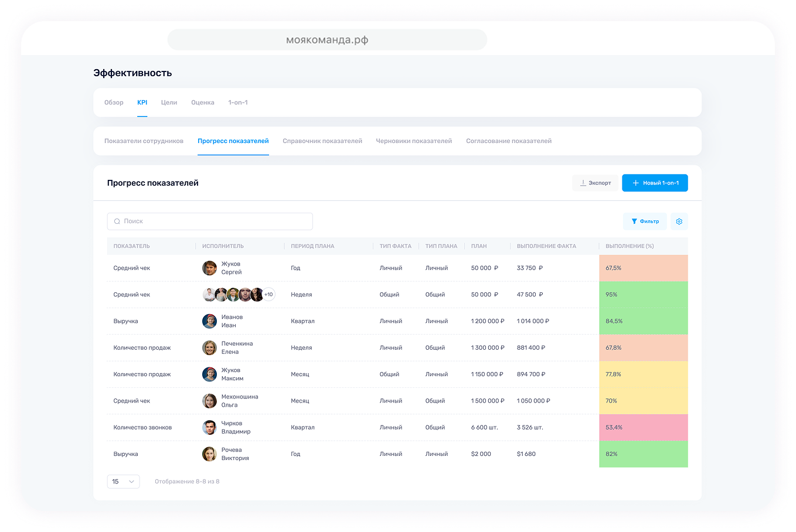Expand the page size dropdown showing 15
This screenshot has height=532, width=796.
point(123,482)
